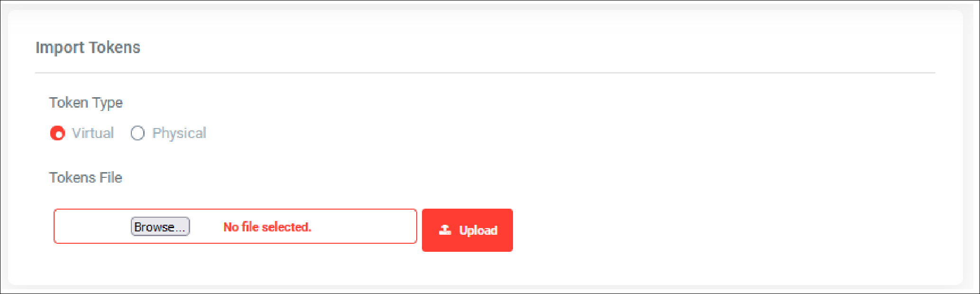Open file chooser with Browse… button
Image resolution: width=980 pixels, height=294 pixels.
160,227
